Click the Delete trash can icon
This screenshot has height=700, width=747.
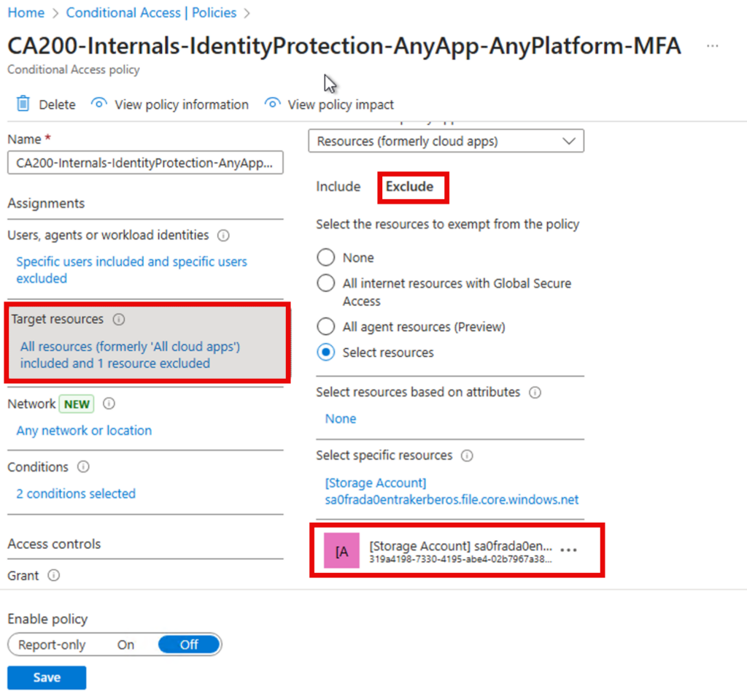point(23,104)
